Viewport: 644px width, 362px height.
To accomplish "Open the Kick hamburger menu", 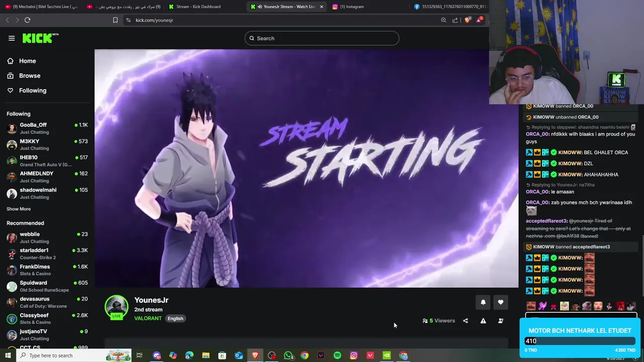I will [x=12, y=38].
